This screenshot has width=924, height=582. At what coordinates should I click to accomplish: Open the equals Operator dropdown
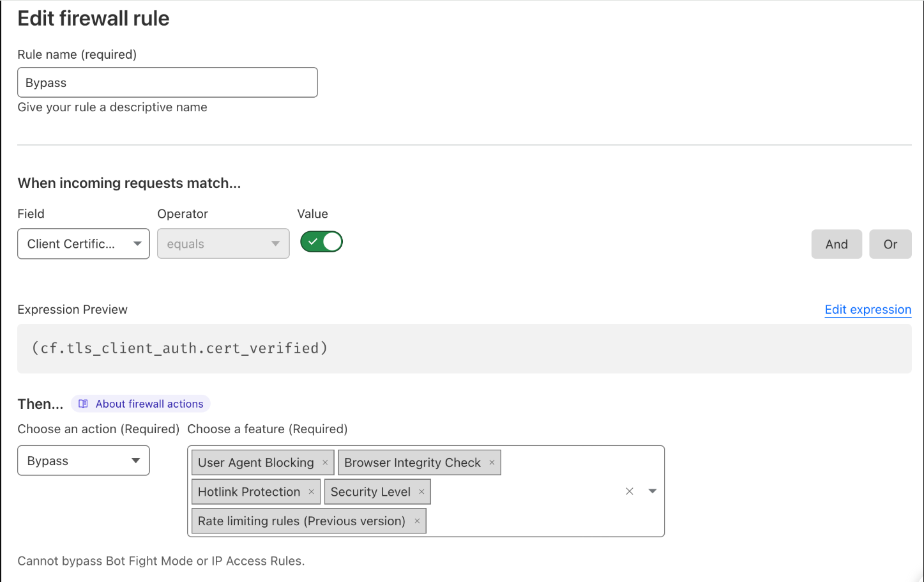click(223, 244)
